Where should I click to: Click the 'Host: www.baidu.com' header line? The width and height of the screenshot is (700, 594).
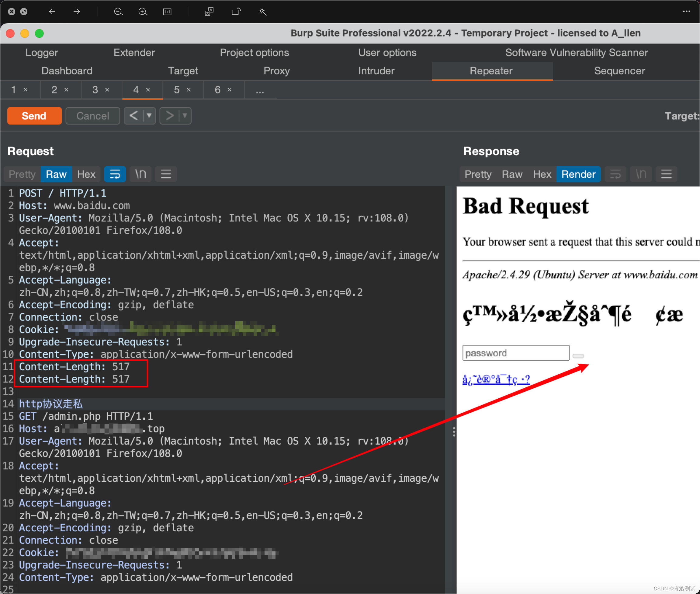tap(74, 206)
